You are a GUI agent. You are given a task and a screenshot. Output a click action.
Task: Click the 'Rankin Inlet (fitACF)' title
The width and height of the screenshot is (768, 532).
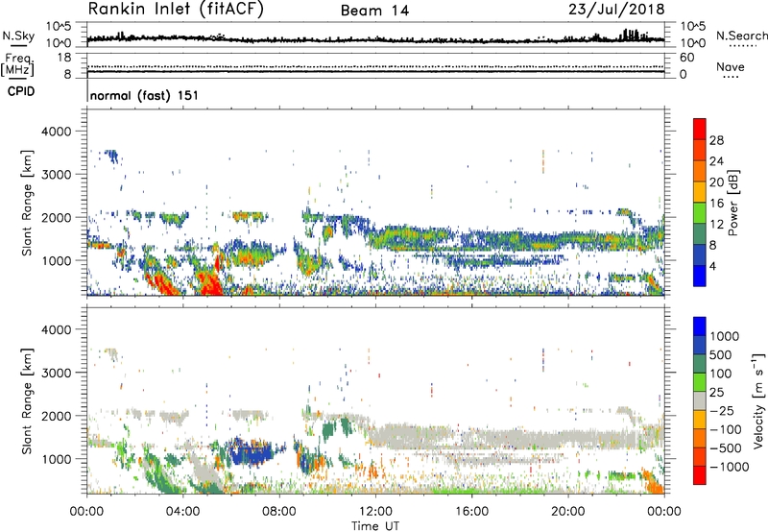(176, 10)
